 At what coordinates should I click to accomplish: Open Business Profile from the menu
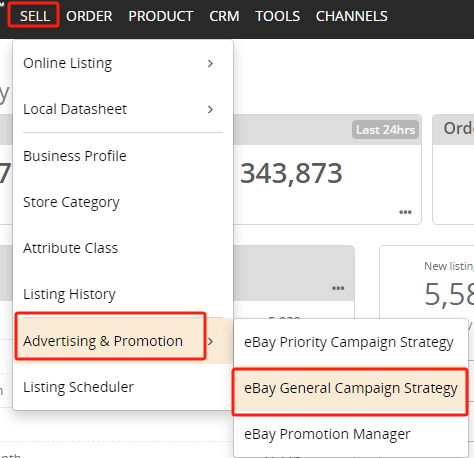tap(123, 156)
